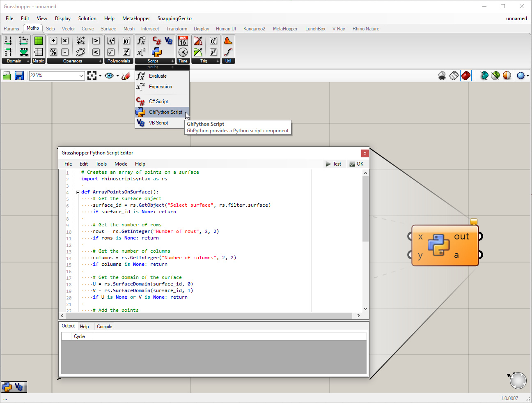The image size is (532, 403).
Task: Toggle Wireframe preview mode
Action: pos(454,76)
